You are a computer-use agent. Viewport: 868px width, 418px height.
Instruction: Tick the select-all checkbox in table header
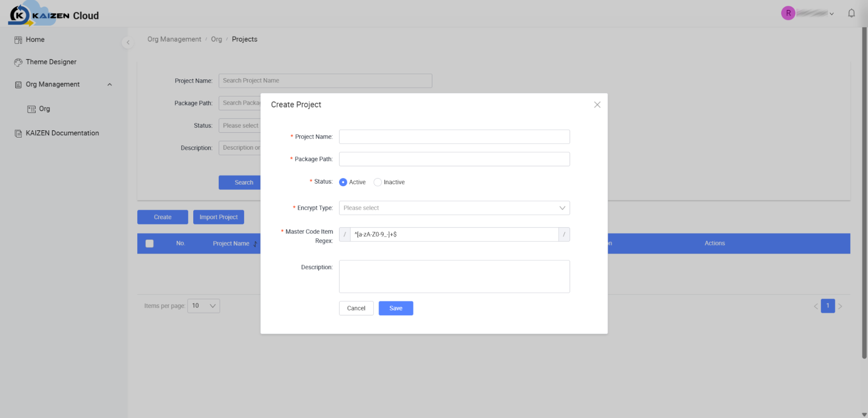point(149,244)
